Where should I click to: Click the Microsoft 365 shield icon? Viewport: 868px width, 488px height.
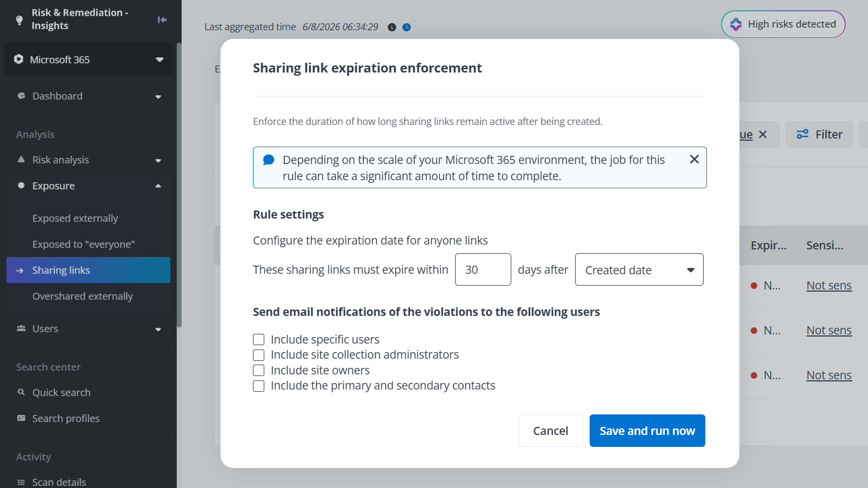click(19, 59)
